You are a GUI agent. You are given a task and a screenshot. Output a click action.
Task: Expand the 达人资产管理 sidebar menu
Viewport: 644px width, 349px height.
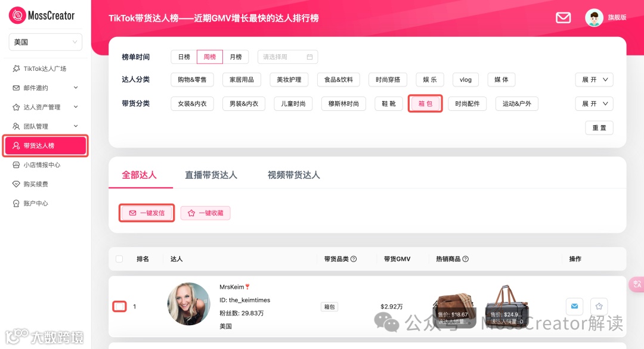pos(45,107)
